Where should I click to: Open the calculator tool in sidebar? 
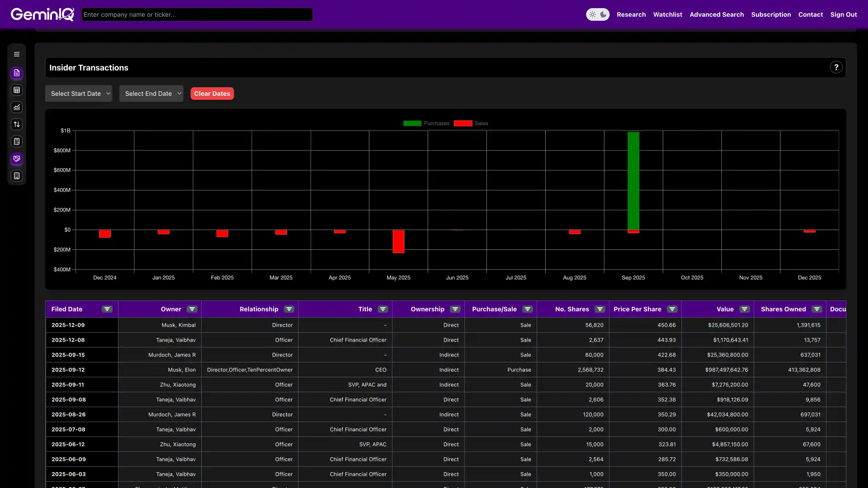(x=17, y=141)
